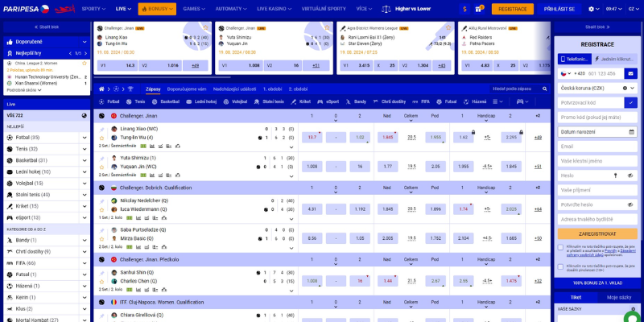Click the Higher vs Lower scales icon

coord(386,9)
